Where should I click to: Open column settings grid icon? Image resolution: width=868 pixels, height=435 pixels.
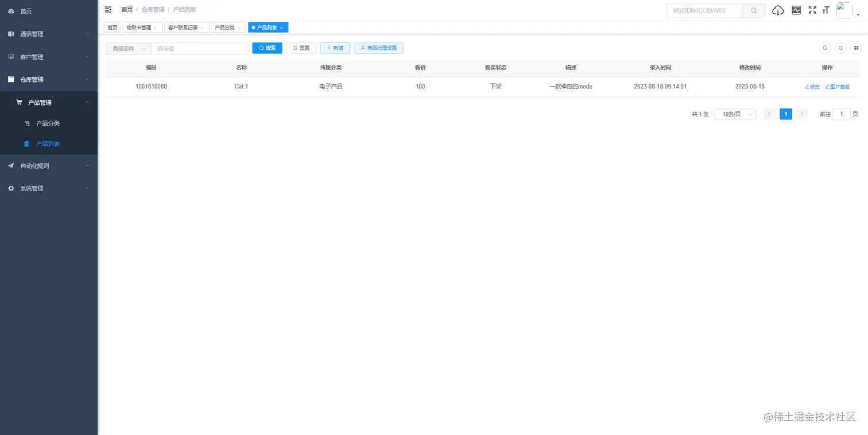(856, 48)
